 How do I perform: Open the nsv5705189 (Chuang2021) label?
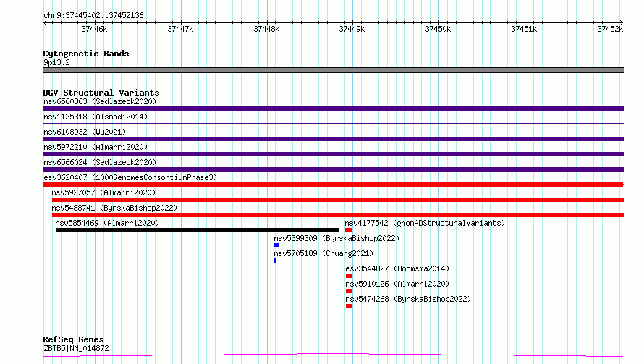point(323,253)
